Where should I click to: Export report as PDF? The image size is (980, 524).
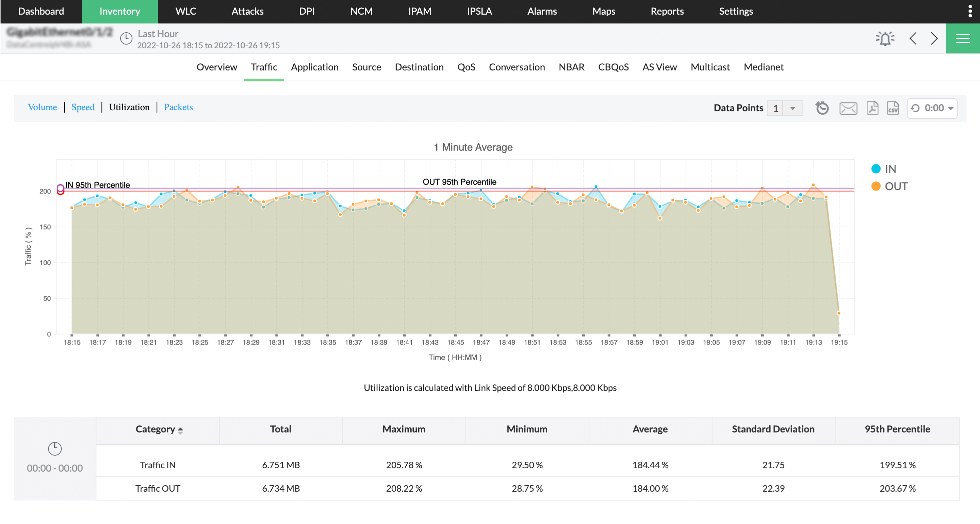(x=872, y=108)
